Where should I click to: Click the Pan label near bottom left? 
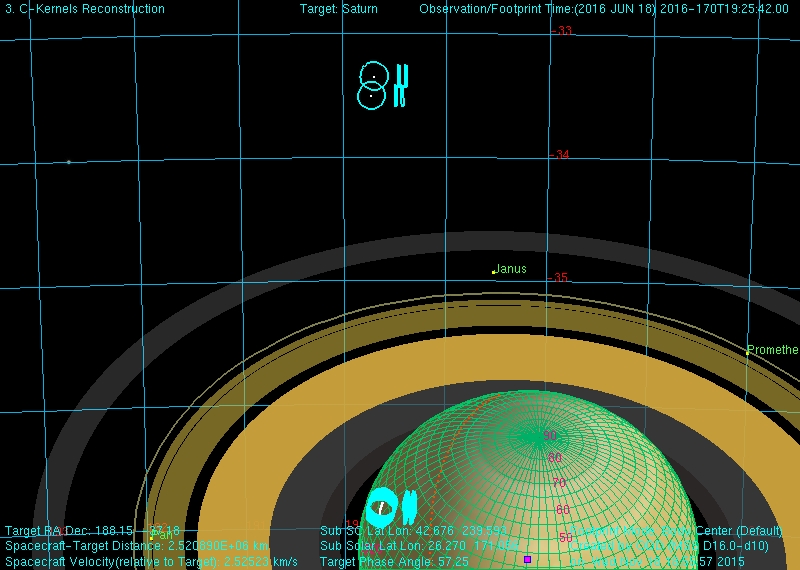pyautogui.click(x=162, y=535)
